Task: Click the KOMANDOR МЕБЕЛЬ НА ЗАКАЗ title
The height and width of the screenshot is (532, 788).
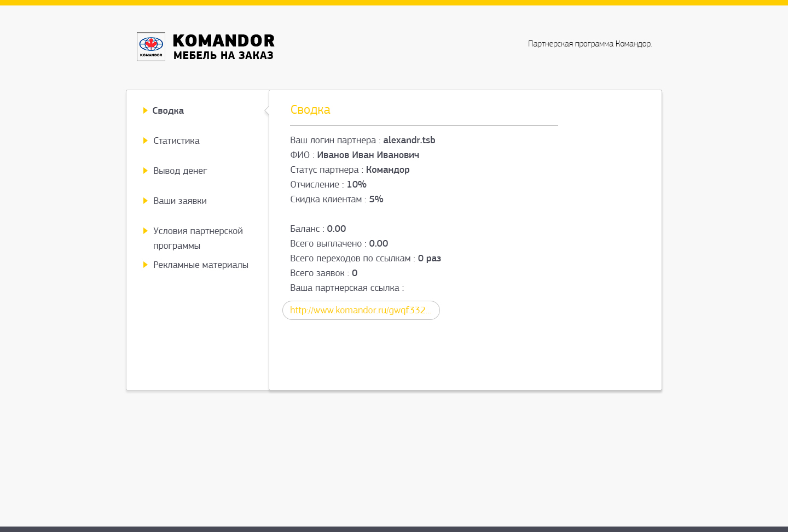Action: click(224, 47)
